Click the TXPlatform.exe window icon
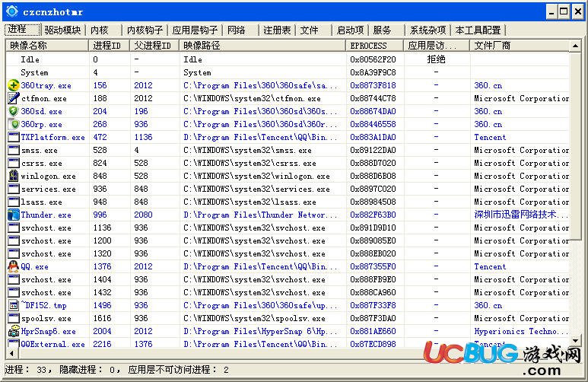This screenshot has width=588, height=382. [x=14, y=137]
